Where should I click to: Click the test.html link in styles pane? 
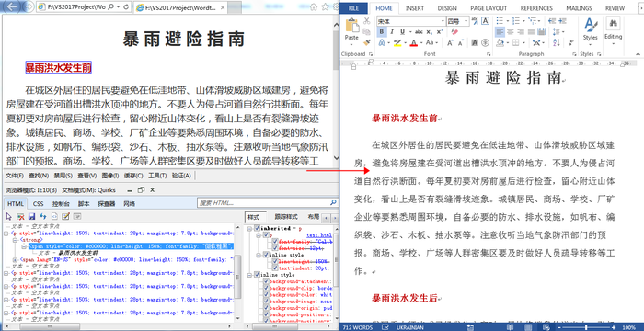319,235
